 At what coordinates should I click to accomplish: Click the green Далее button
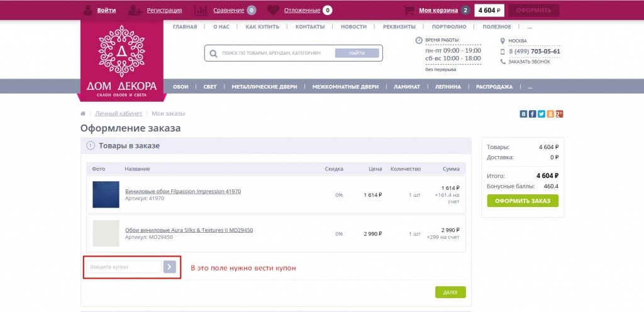[x=450, y=292]
